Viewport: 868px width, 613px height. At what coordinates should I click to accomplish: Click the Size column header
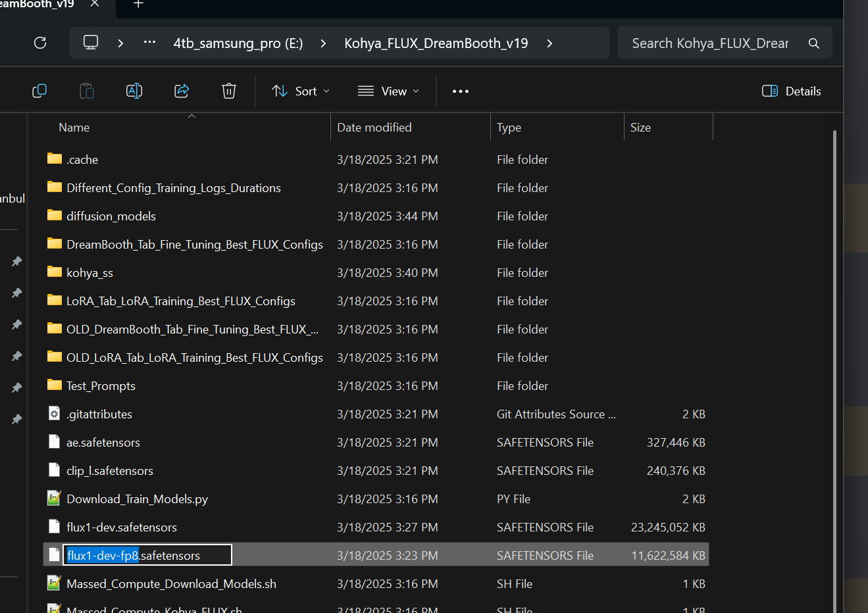[x=640, y=128]
